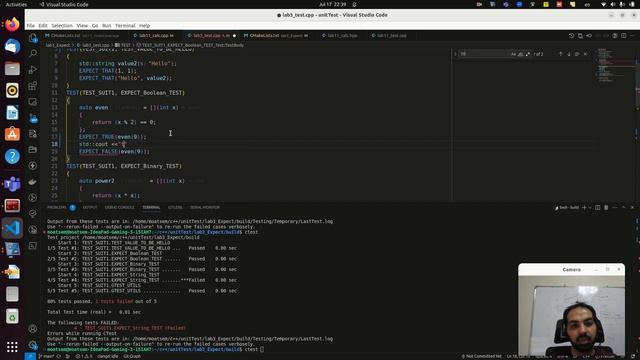
Task: Open Help menu
Action: point(144,26)
